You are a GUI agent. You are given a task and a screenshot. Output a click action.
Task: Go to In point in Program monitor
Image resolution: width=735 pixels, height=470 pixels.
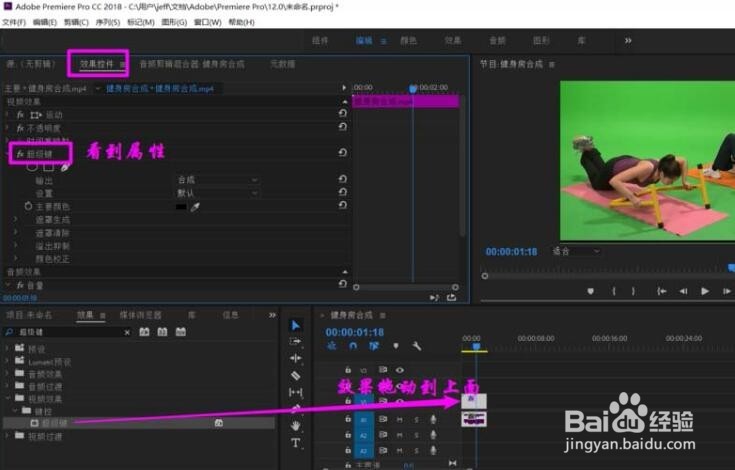tap(662, 291)
